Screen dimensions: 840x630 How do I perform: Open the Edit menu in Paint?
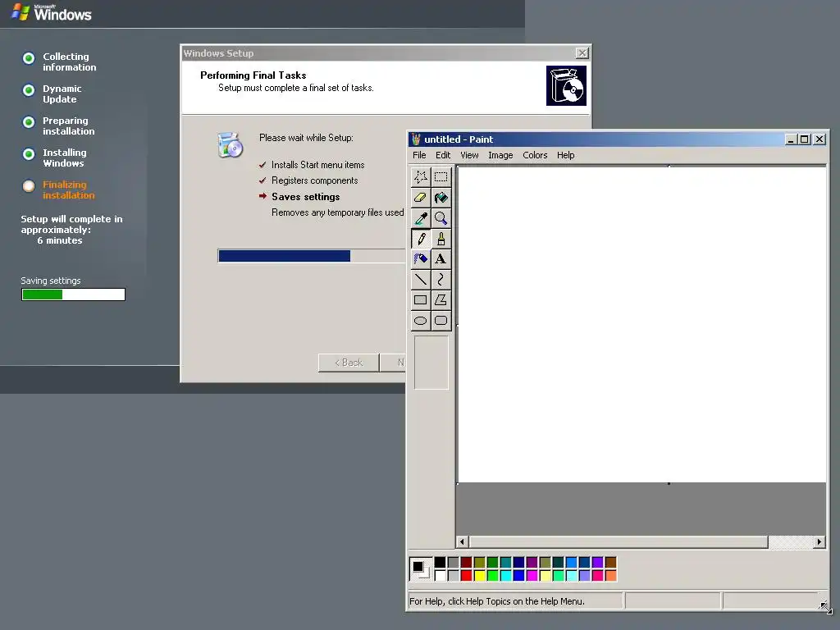443,155
